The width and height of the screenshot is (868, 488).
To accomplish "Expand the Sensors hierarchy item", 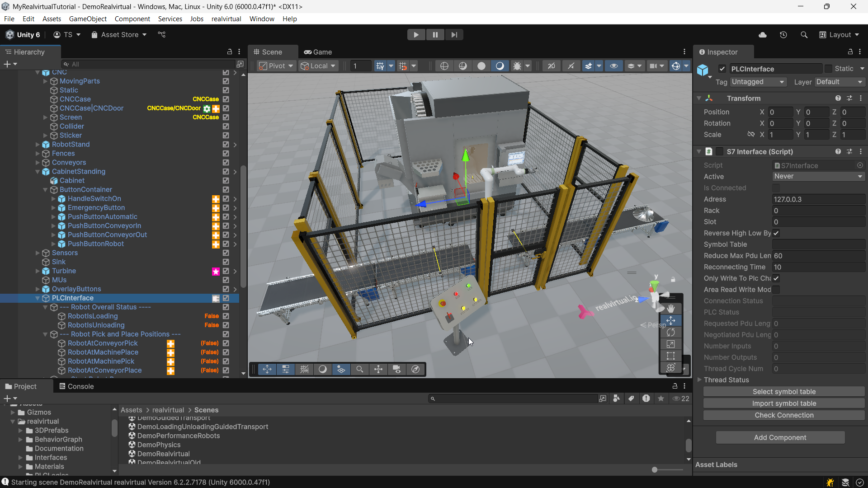I will click(x=38, y=253).
